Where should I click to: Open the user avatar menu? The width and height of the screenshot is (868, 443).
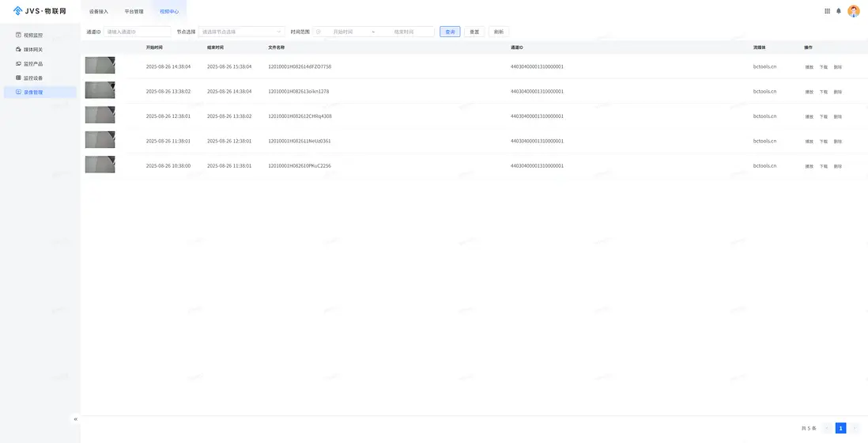click(x=854, y=11)
